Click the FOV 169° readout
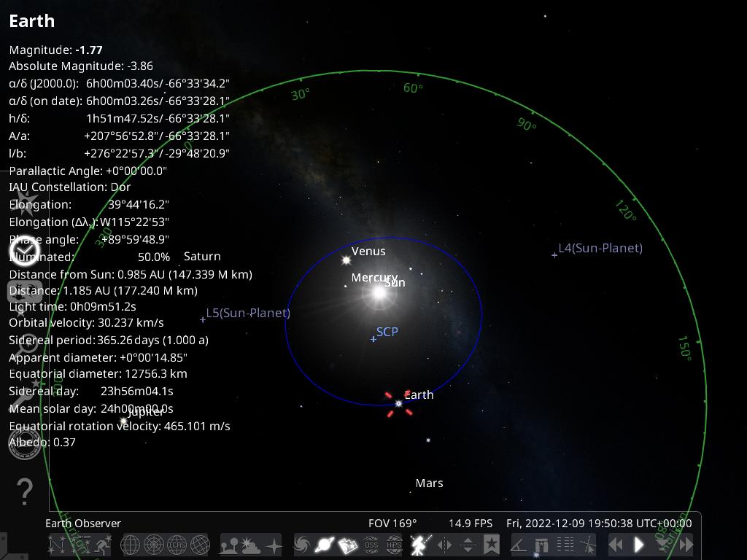Viewport: 747px width, 560px height. pos(392,524)
